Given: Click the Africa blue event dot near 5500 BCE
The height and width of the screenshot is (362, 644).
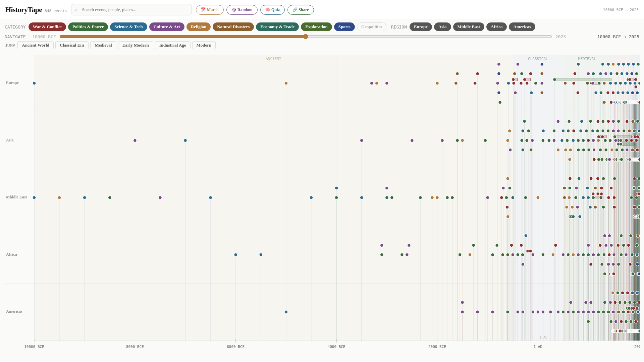Looking at the screenshot, I should (261, 255).
